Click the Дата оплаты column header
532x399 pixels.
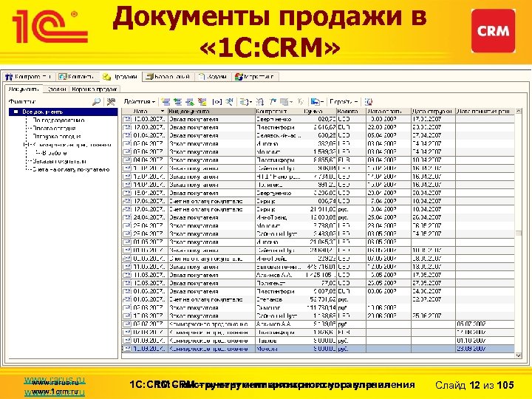[x=389, y=112]
